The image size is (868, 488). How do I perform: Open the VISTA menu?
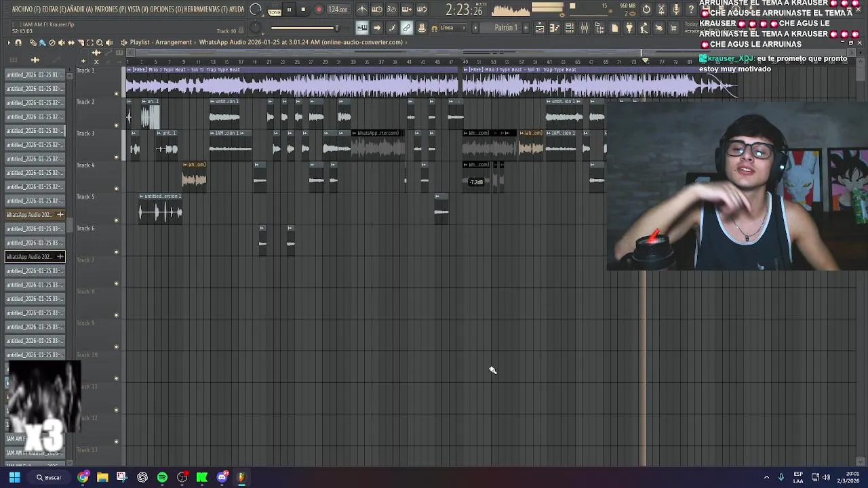pyautogui.click(x=138, y=9)
